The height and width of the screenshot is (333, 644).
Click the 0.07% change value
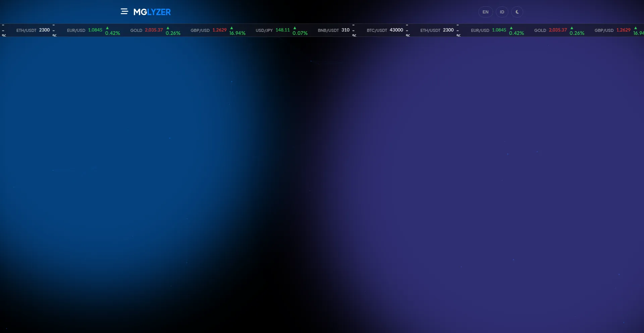300,33
